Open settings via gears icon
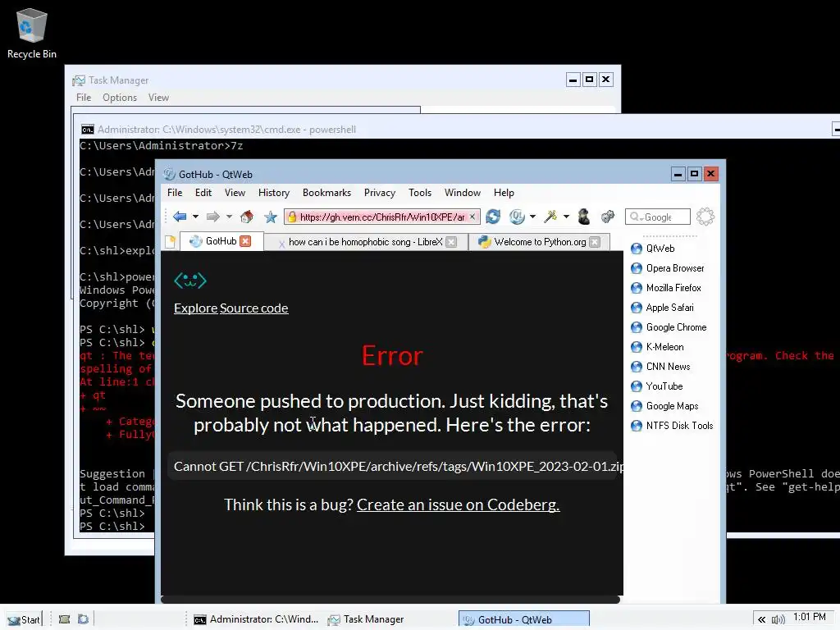The height and width of the screenshot is (630, 840). (608, 217)
